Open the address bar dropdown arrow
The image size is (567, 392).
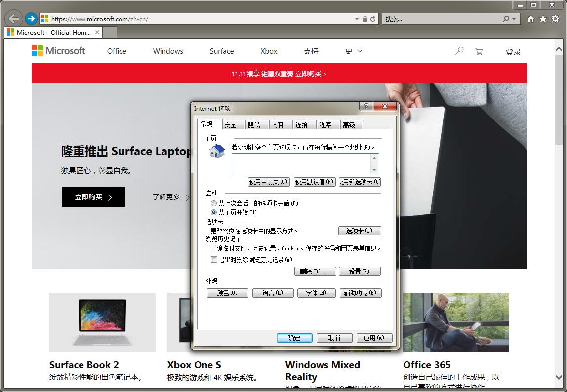click(357, 19)
